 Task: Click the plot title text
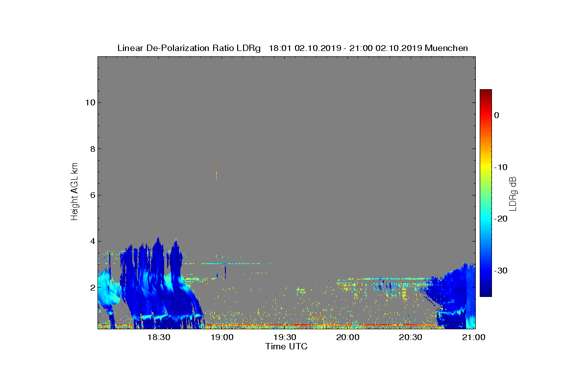(293, 48)
